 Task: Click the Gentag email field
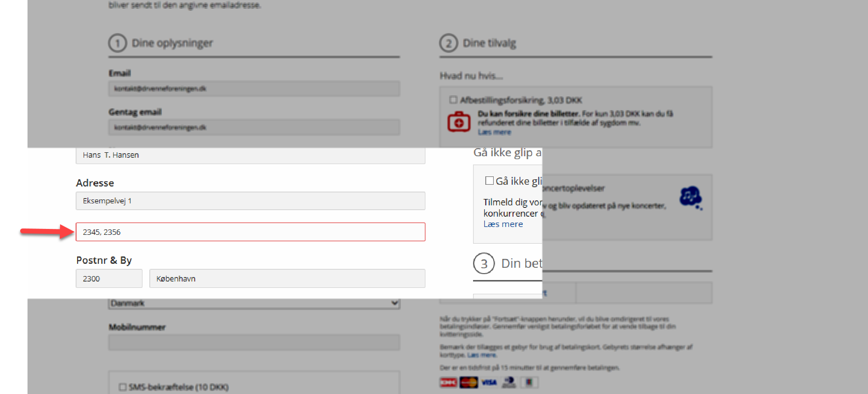pyautogui.click(x=254, y=128)
